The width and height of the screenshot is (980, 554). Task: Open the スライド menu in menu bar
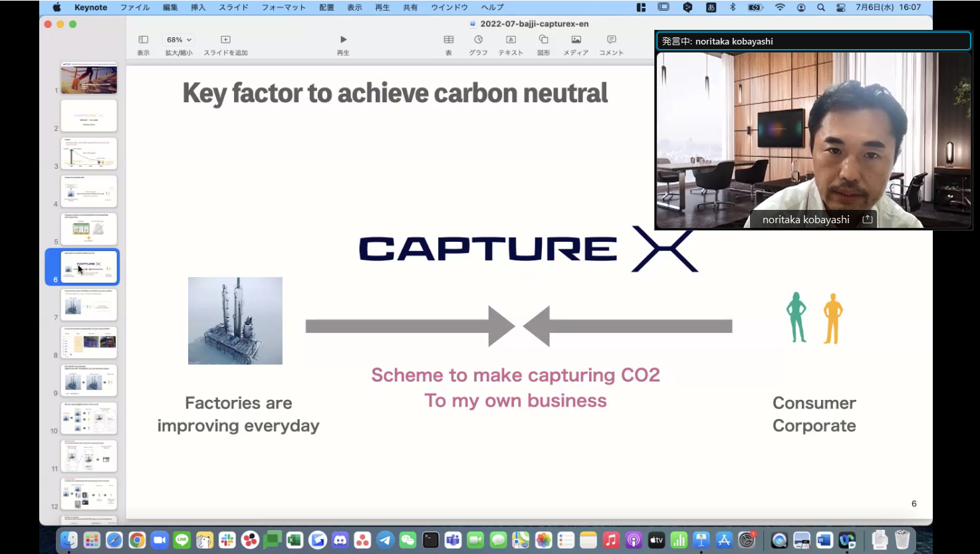tap(233, 7)
